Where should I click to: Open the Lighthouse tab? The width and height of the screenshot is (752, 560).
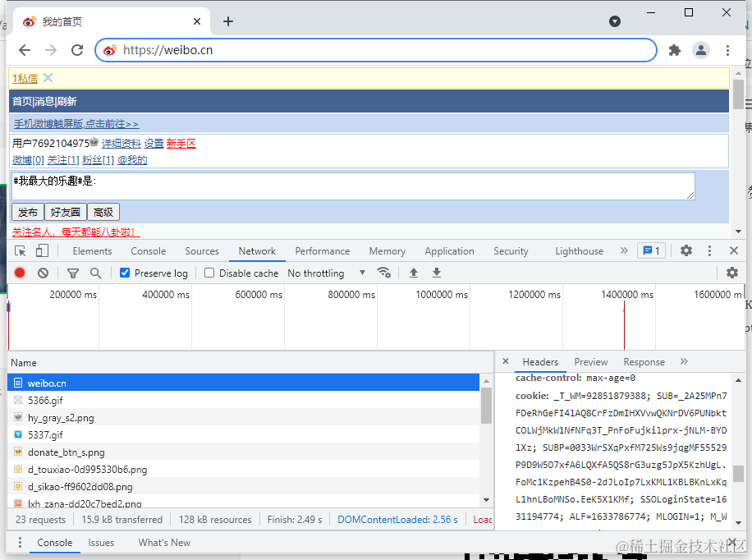click(x=579, y=251)
